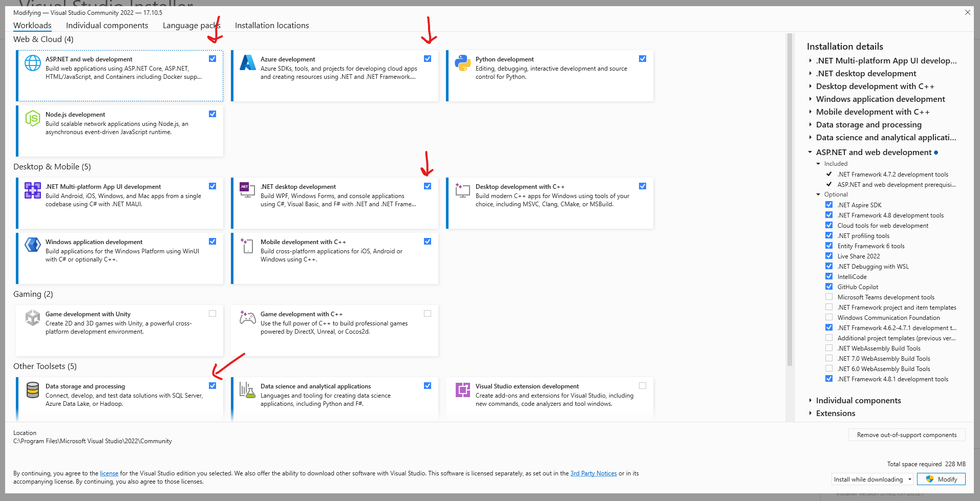Uncheck GitHub Copilot optional component
This screenshot has width=980, height=501.
tap(829, 287)
